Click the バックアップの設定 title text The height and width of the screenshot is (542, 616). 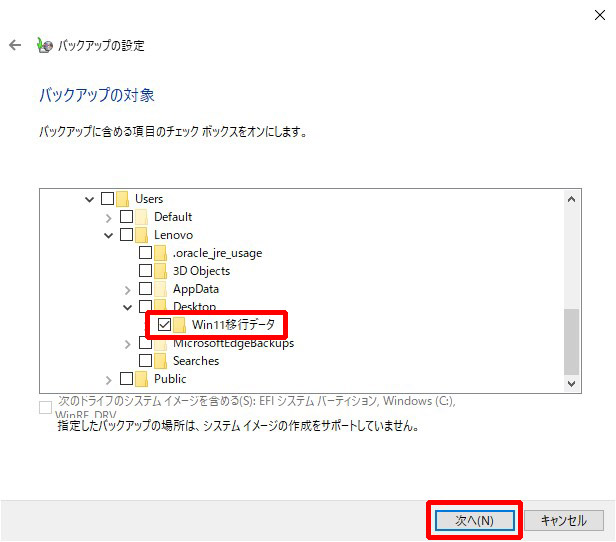(x=101, y=46)
